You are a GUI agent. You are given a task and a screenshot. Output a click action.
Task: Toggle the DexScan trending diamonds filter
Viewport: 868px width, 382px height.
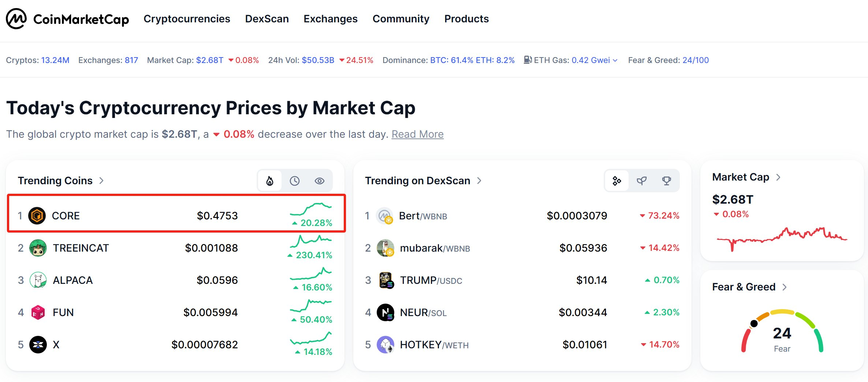tap(617, 181)
